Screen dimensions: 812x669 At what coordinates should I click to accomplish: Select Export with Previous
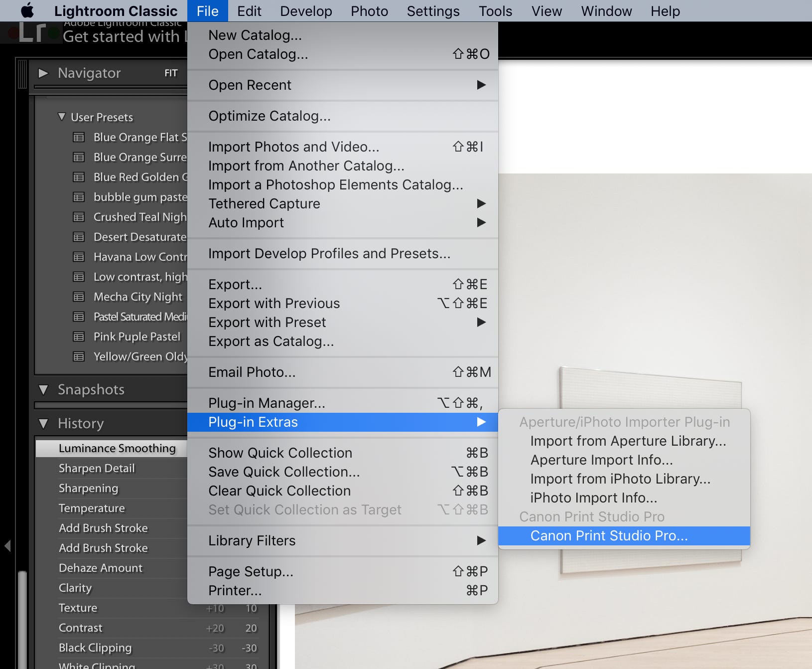[x=343, y=303]
